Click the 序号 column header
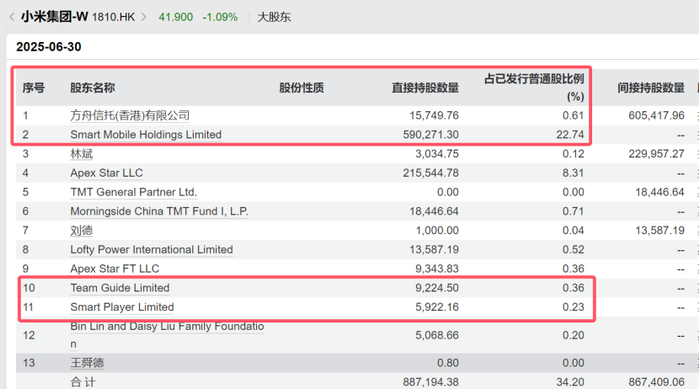Image resolution: width=700 pixels, height=389 pixels. [33, 88]
